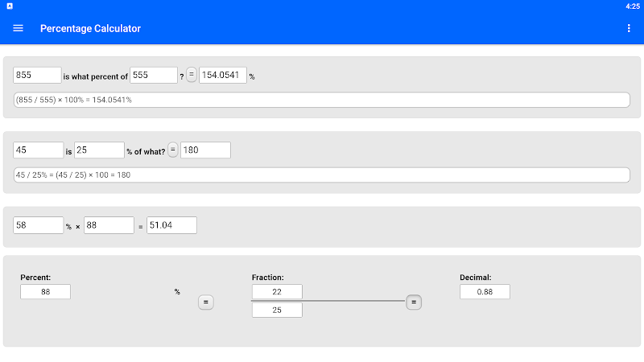
Task: Select the fraction numerator field 22
Action: pyautogui.click(x=277, y=292)
